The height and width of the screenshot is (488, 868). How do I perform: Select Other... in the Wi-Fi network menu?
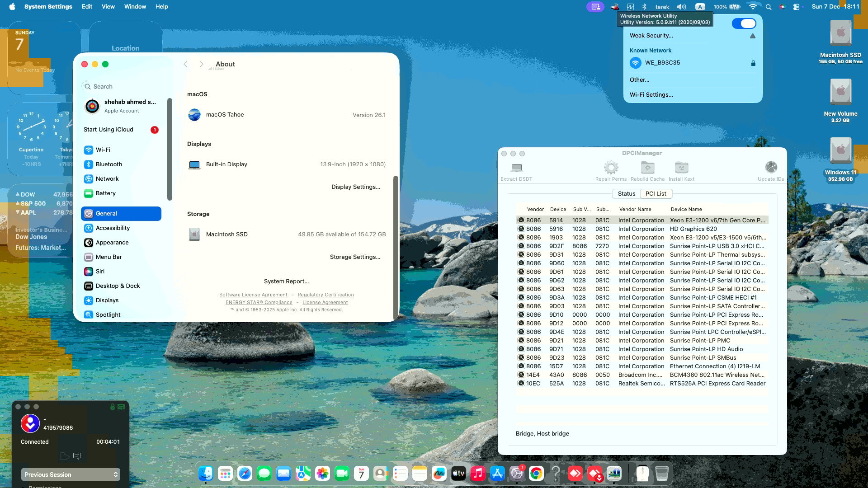pos(639,80)
